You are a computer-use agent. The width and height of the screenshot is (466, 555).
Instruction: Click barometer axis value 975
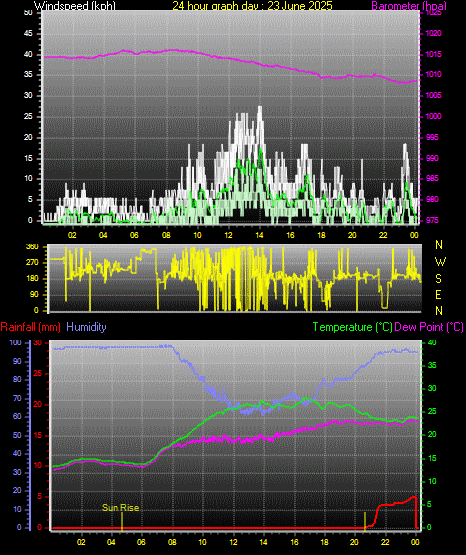click(432, 220)
